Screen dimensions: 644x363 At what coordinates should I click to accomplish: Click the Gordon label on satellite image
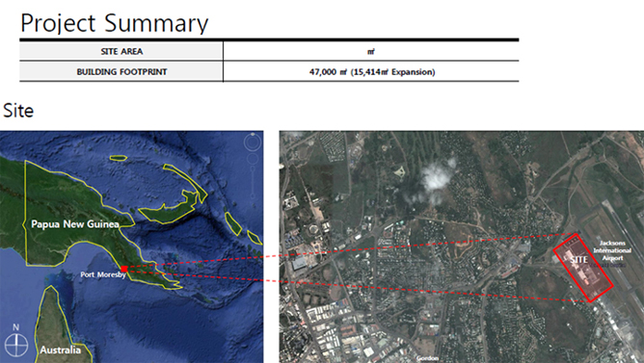click(427, 358)
